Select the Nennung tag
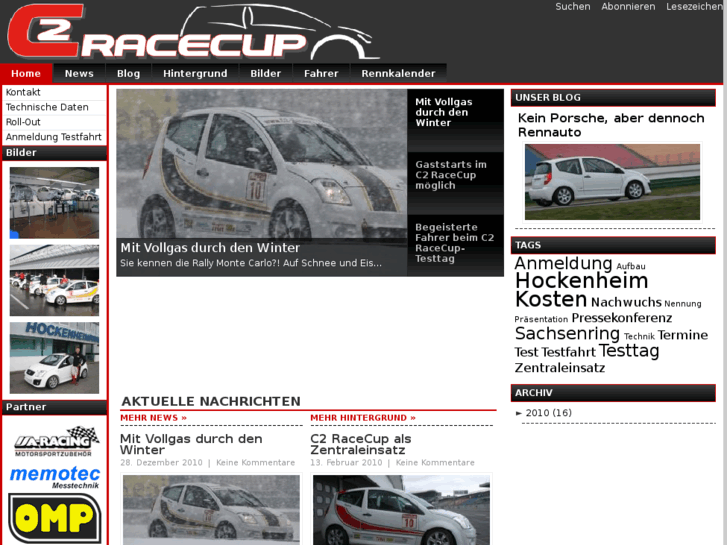The height and width of the screenshot is (545, 727). (x=682, y=304)
